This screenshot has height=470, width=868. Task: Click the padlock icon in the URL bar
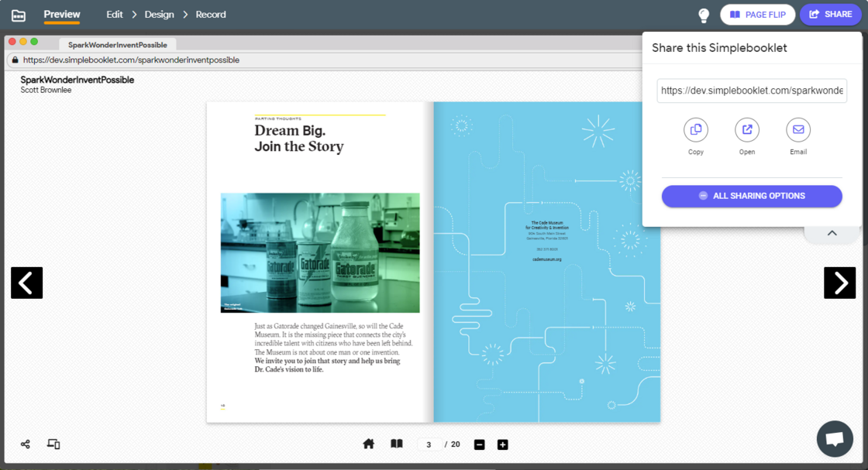click(16, 60)
